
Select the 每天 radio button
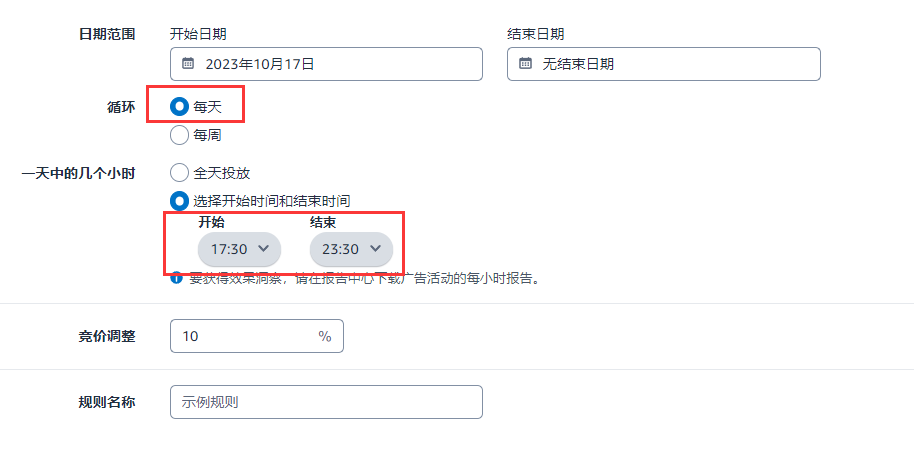point(179,107)
